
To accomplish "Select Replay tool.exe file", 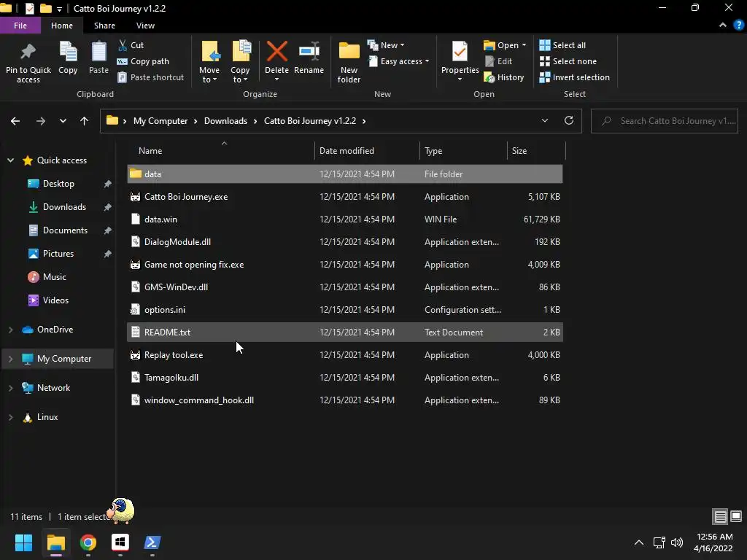I will 345,355.
